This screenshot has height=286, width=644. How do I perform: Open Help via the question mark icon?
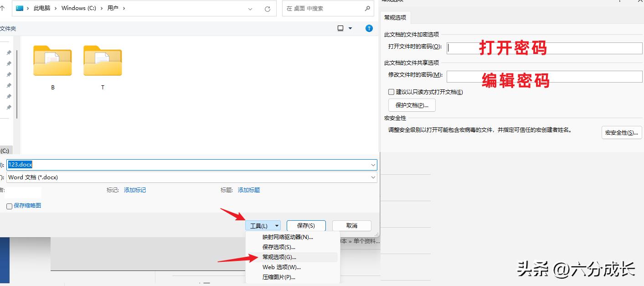click(x=369, y=28)
